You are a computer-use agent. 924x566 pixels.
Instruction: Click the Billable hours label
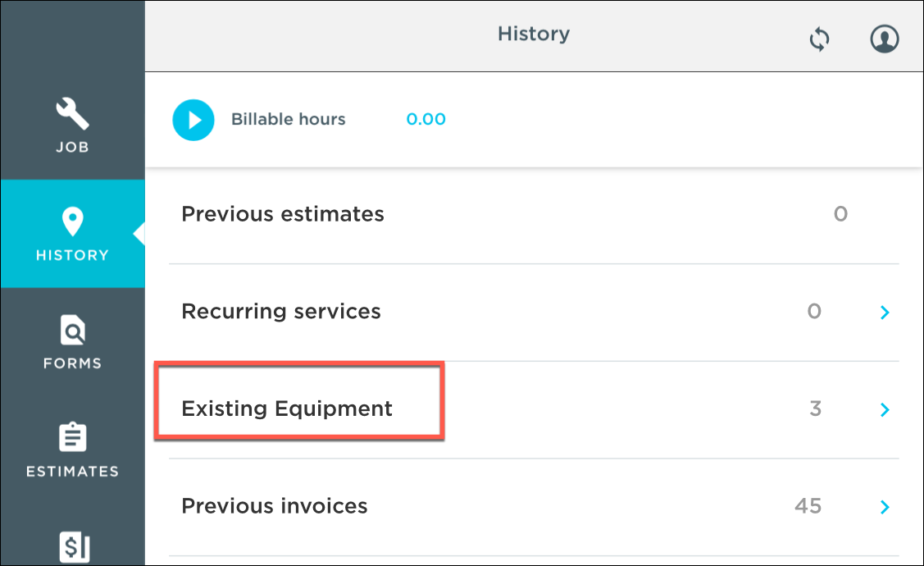tap(288, 119)
